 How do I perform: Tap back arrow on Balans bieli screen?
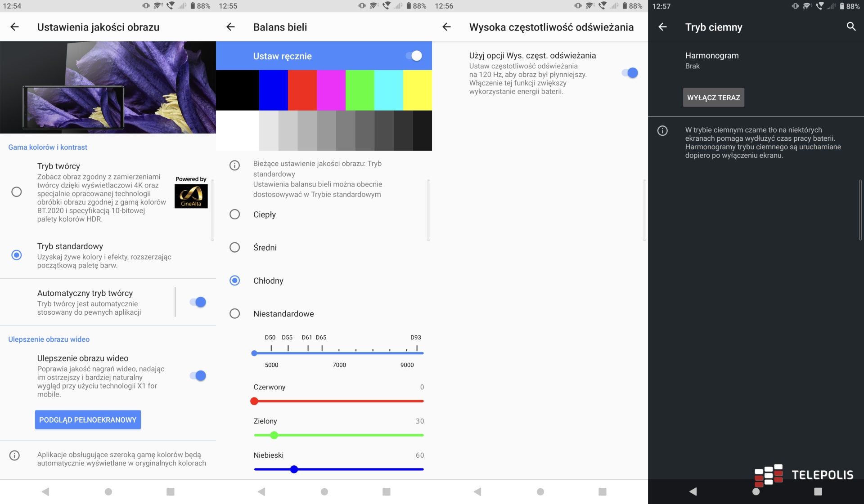pos(230,27)
